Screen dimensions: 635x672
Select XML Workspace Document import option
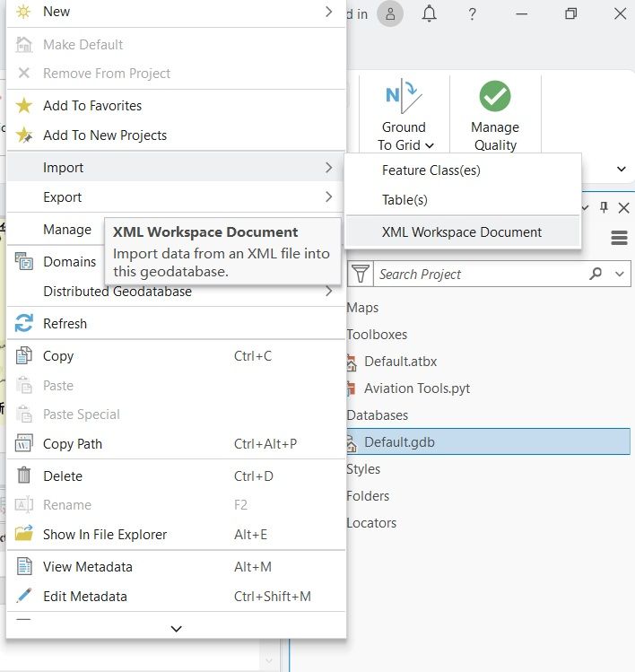462,232
